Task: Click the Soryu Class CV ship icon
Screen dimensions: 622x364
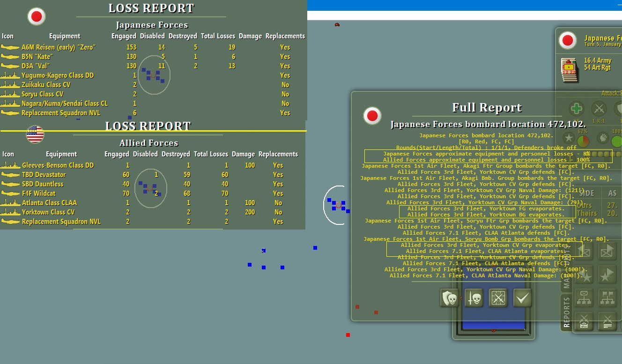Action: (10, 94)
